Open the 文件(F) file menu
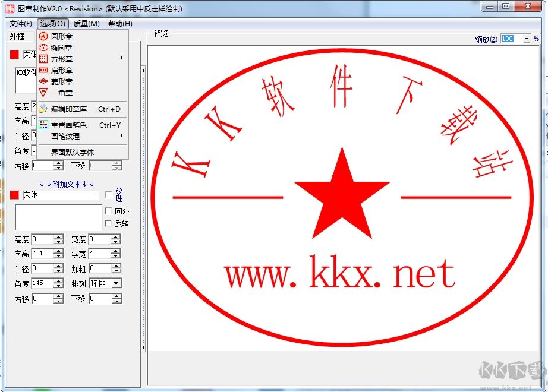The image size is (548, 392). pyautogui.click(x=21, y=24)
